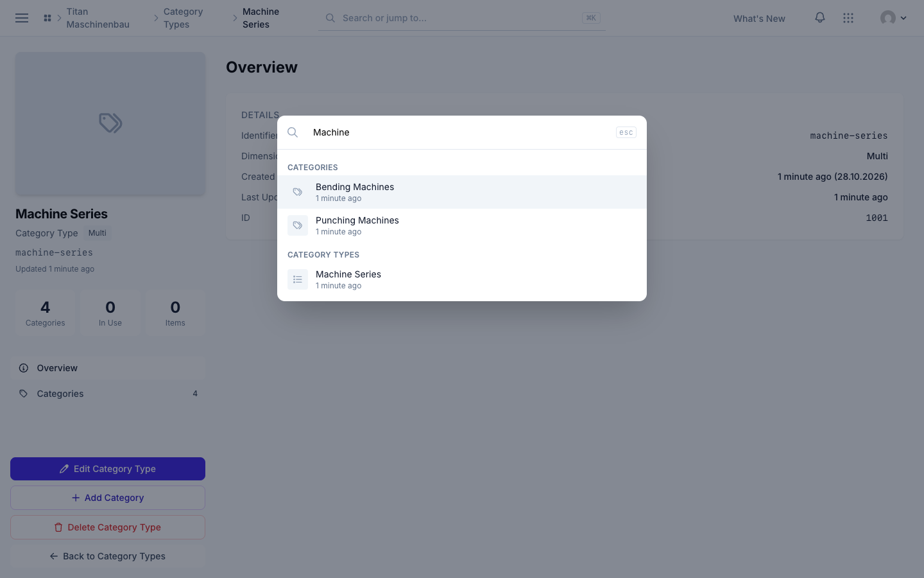Viewport: 924px width, 578px height.
Task: Navigate to Category Types breadcrumb
Action: pos(184,18)
